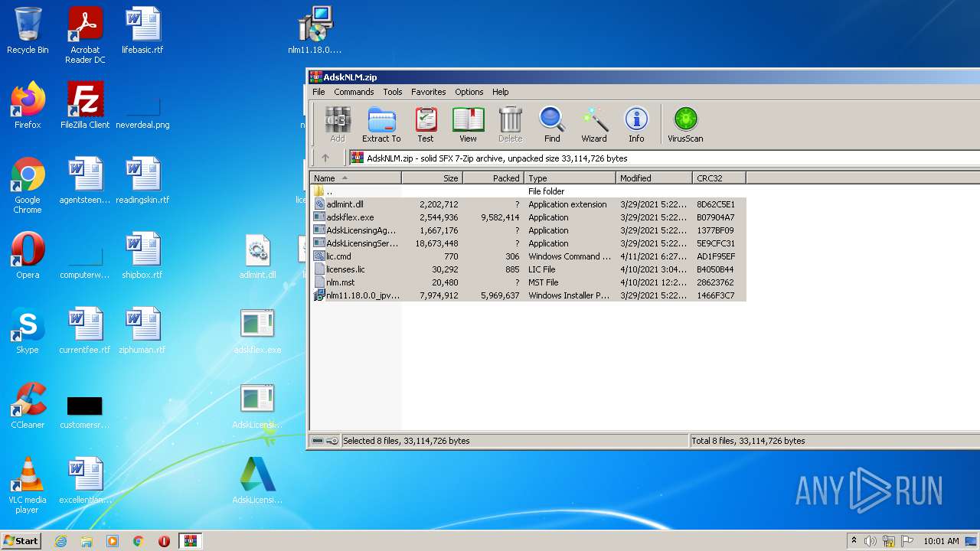Viewport: 980px width, 551px height.
Task: Select licenses.lic in the archive list
Action: click(x=528, y=269)
